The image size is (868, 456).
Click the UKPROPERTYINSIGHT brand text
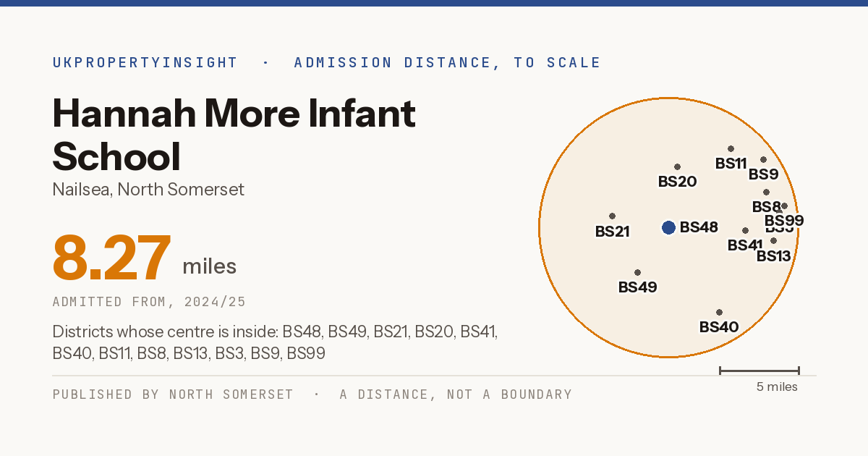(x=145, y=63)
